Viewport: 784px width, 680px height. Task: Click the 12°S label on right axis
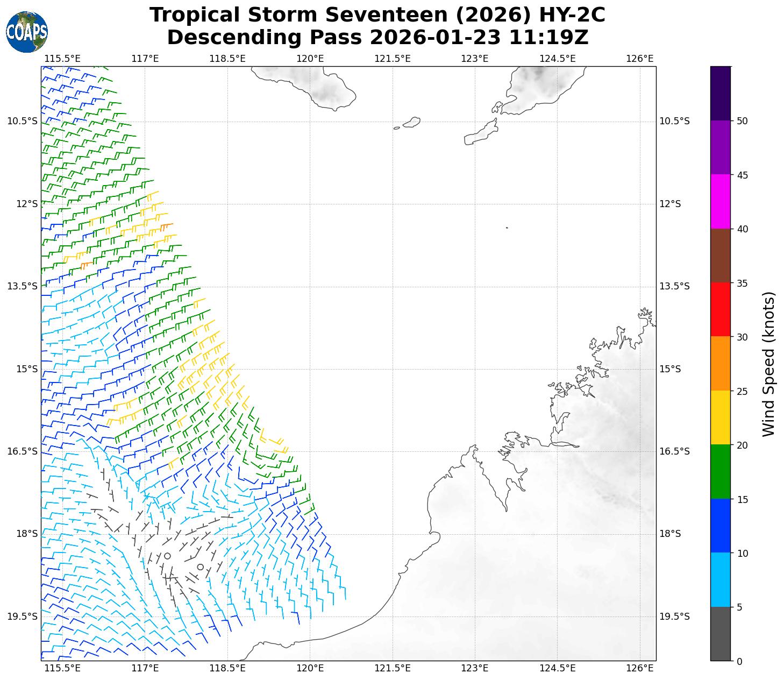click(670, 204)
